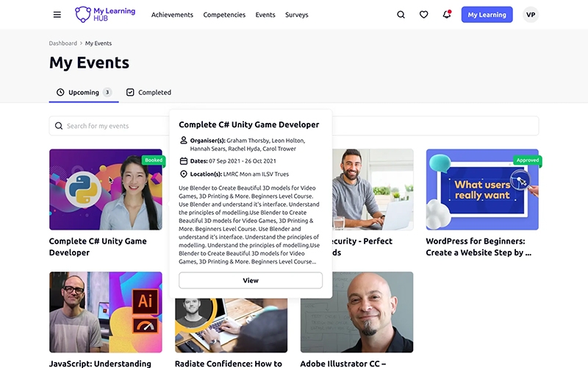Open Adobe Illustrator CC card title

point(343,364)
